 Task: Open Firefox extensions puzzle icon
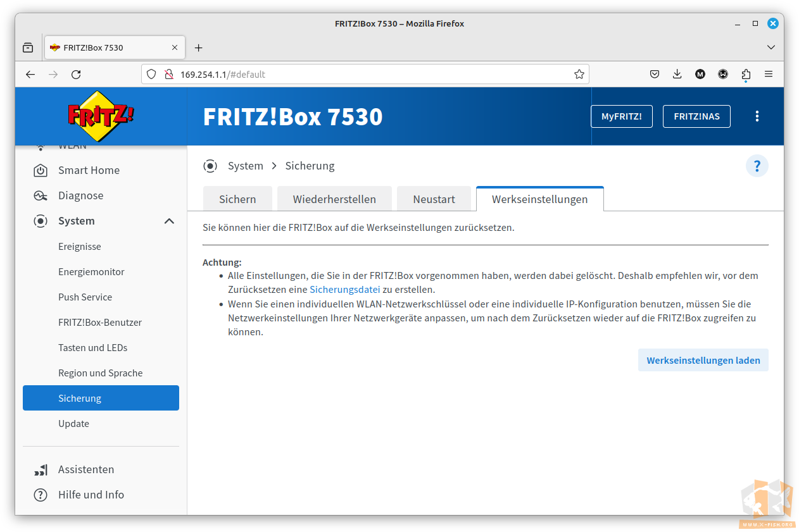click(x=746, y=74)
